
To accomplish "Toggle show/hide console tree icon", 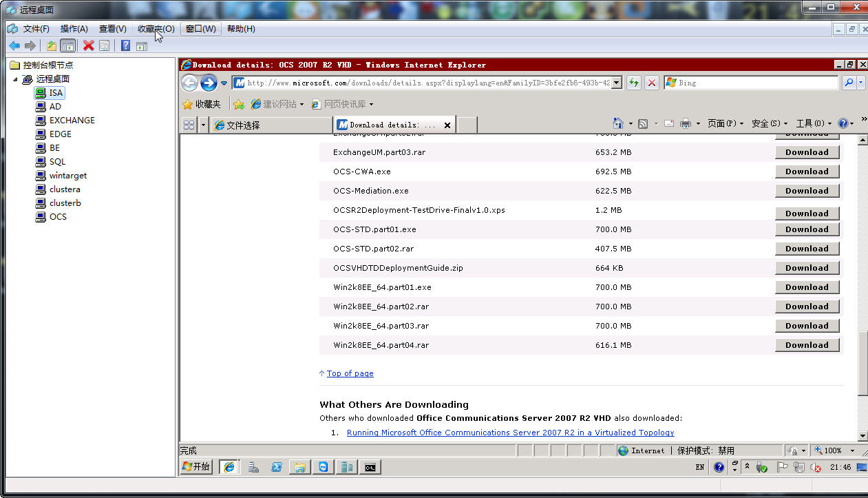I will coord(67,46).
